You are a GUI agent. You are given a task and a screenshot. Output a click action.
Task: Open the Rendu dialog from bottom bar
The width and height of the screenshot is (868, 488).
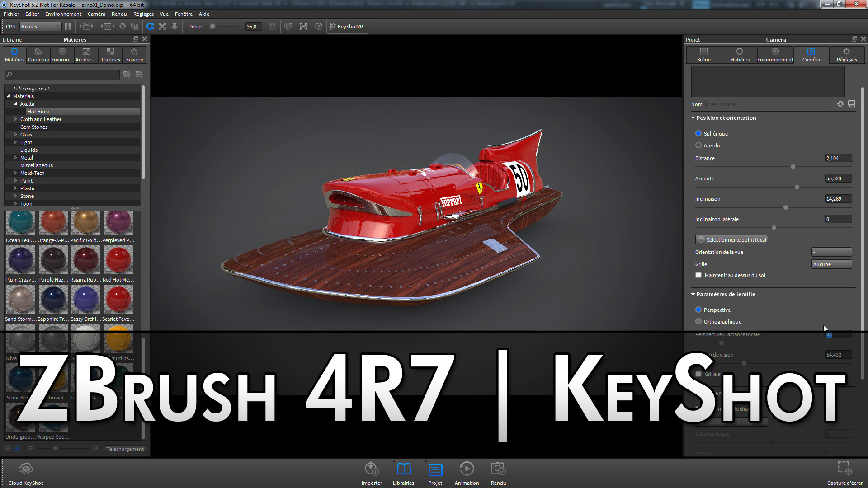coord(498,474)
